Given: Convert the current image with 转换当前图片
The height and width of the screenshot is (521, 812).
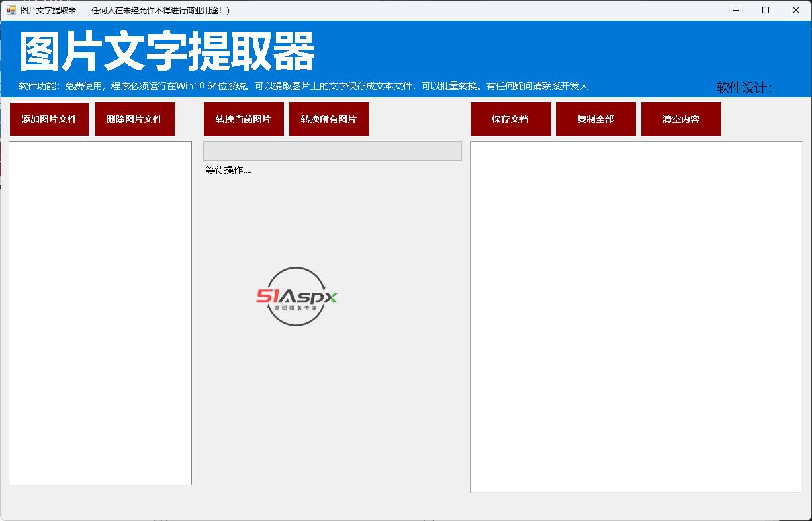Looking at the screenshot, I should pyautogui.click(x=244, y=119).
